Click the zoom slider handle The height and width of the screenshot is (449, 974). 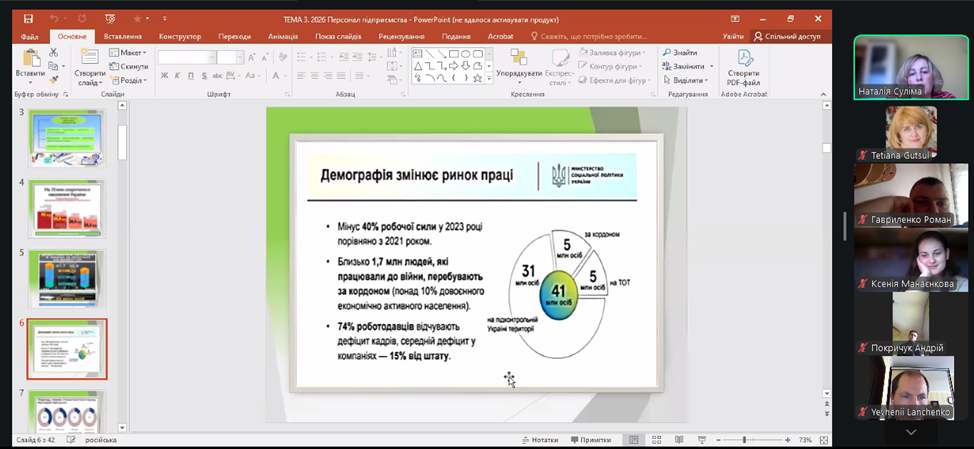pyautogui.click(x=744, y=440)
